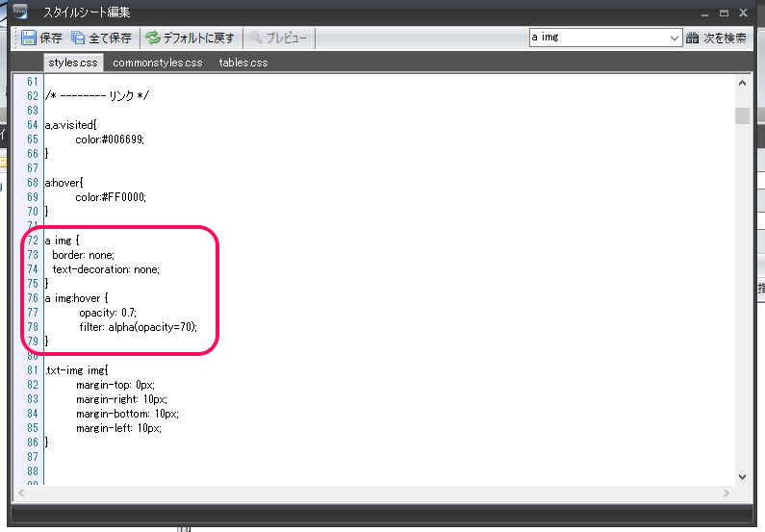Click the horizontal scrollbar right arrow

[x=728, y=493]
